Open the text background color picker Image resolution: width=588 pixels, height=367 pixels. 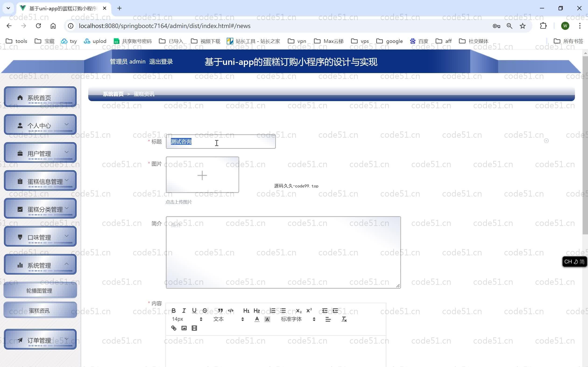click(267, 319)
